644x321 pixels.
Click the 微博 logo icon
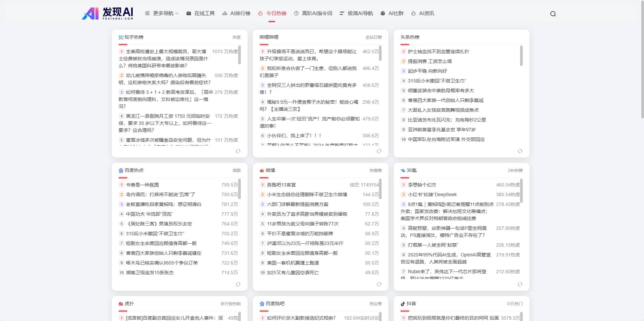[262, 171]
